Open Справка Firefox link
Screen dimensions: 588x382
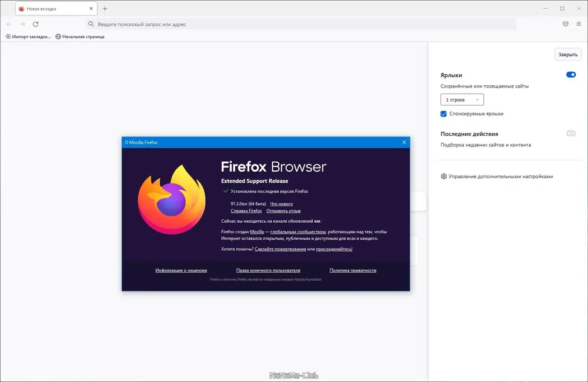(246, 210)
